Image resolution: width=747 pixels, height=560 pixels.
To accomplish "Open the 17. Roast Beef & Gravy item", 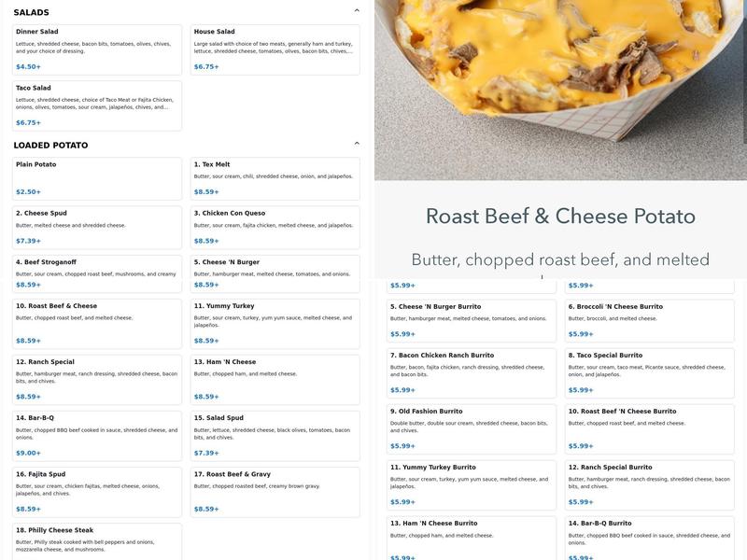I will (x=275, y=491).
